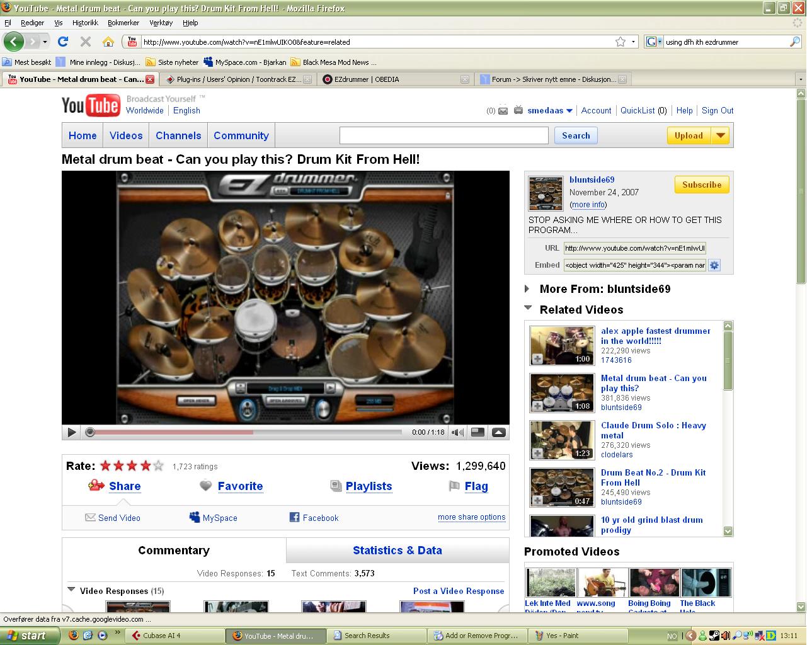The image size is (812, 645).
Task: Seek on video progress bar
Action: [246, 432]
